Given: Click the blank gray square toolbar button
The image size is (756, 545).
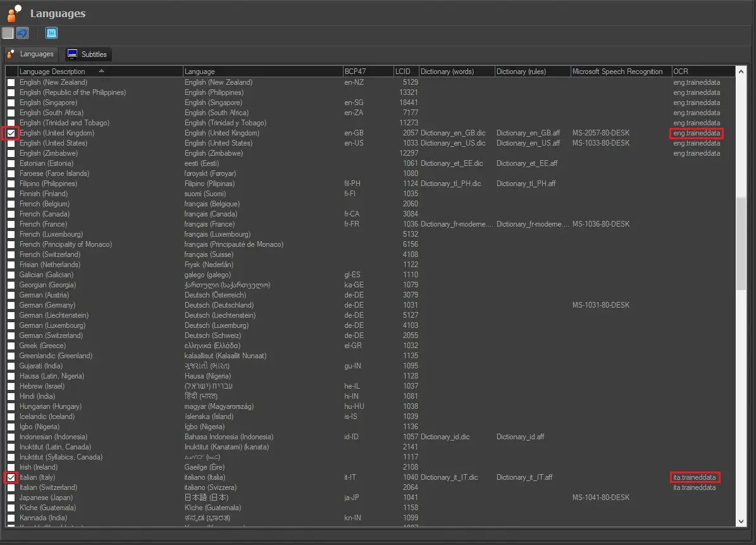Looking at the screenshot, I should pos(8,33).
